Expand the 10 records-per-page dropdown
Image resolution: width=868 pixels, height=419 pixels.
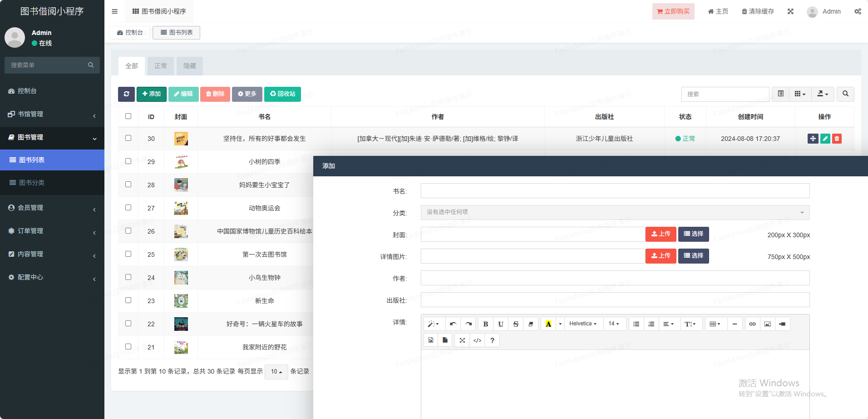tap(276, 372)
